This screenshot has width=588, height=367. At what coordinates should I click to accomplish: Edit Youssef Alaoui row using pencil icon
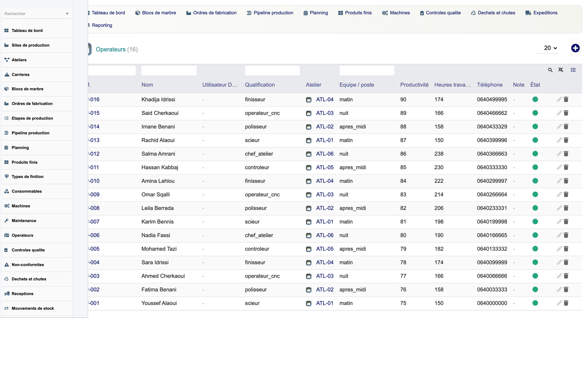[559, 303]
